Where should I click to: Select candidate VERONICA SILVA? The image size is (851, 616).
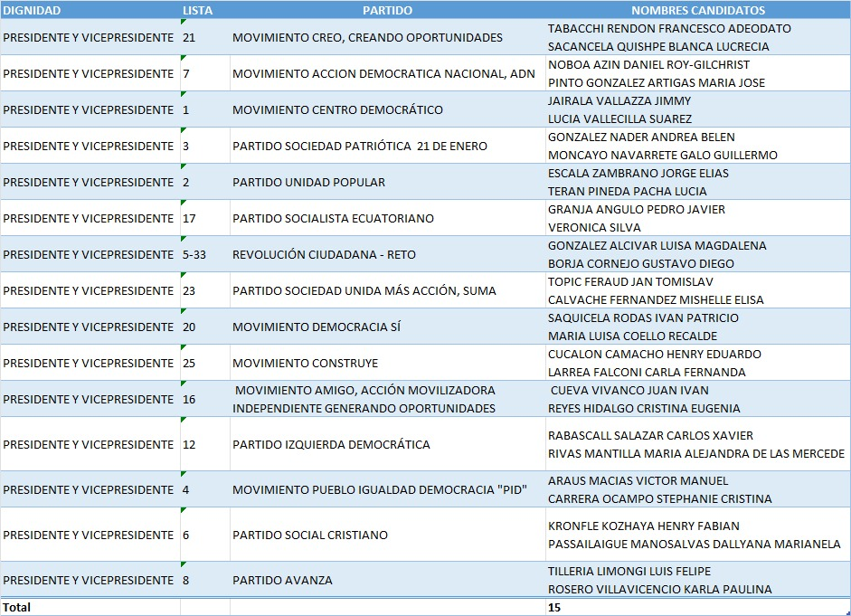(x=594, y=227)
